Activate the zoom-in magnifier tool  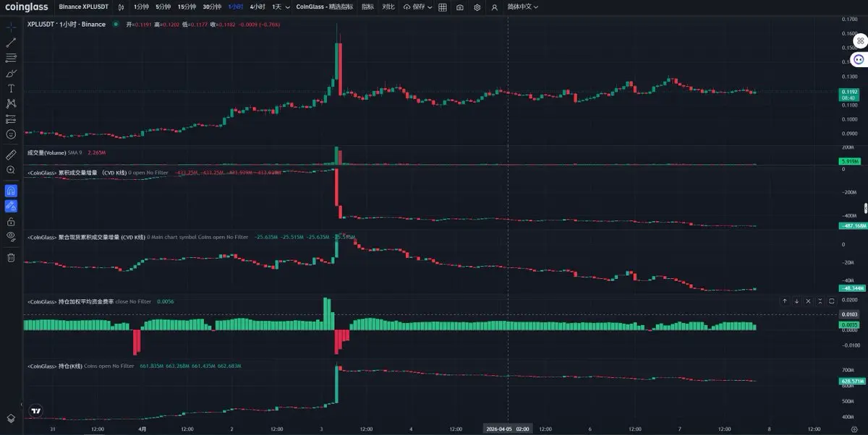11,170
